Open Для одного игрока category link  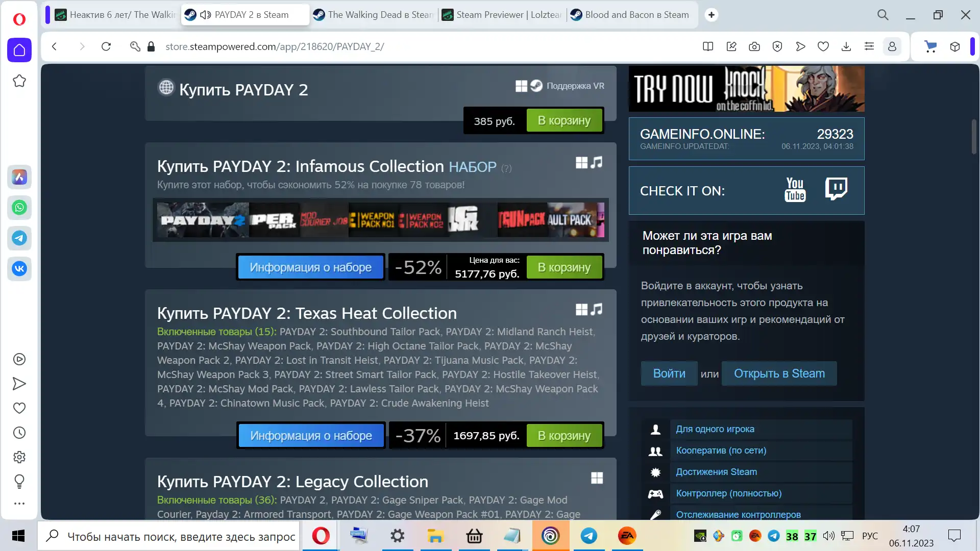coord(715,429)
